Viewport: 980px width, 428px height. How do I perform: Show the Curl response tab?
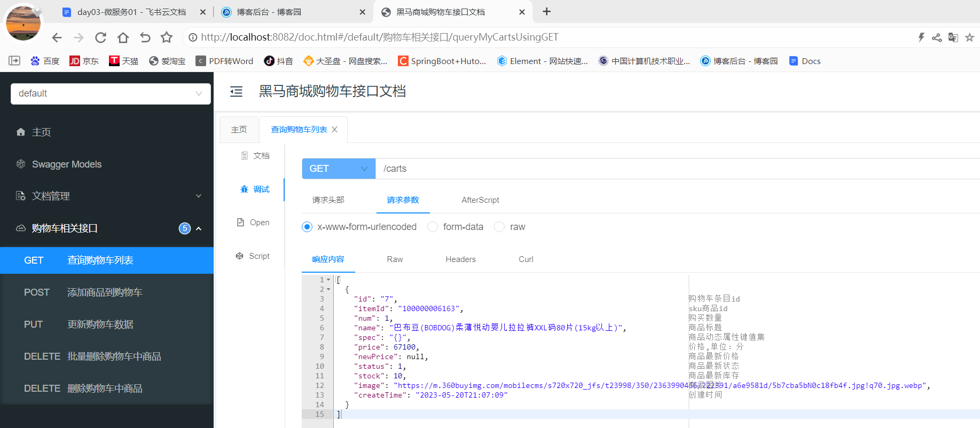click(x=526, y=259)
